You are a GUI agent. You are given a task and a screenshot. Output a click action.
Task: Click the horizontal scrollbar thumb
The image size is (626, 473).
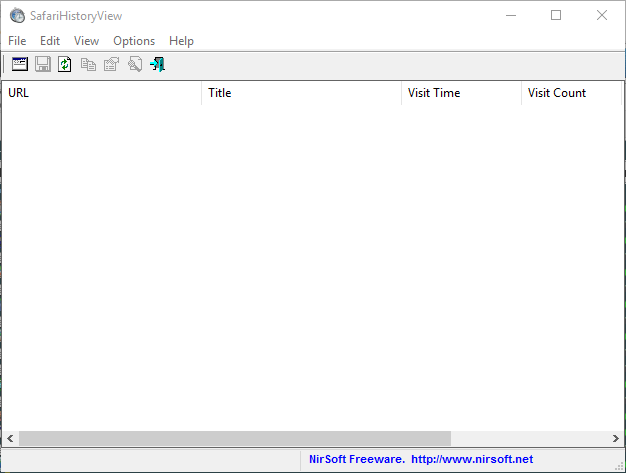point(235,438)
